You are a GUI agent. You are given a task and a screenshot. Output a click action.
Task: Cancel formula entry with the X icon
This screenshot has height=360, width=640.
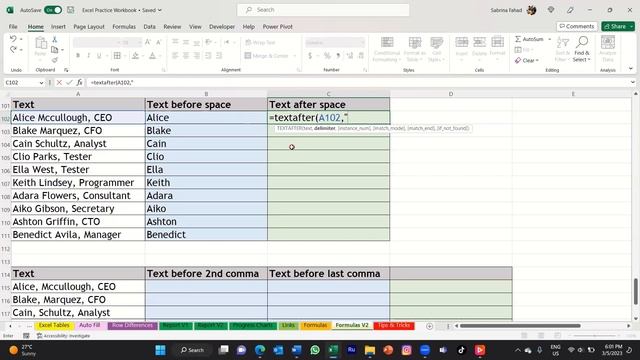click(x=59, y=82)
